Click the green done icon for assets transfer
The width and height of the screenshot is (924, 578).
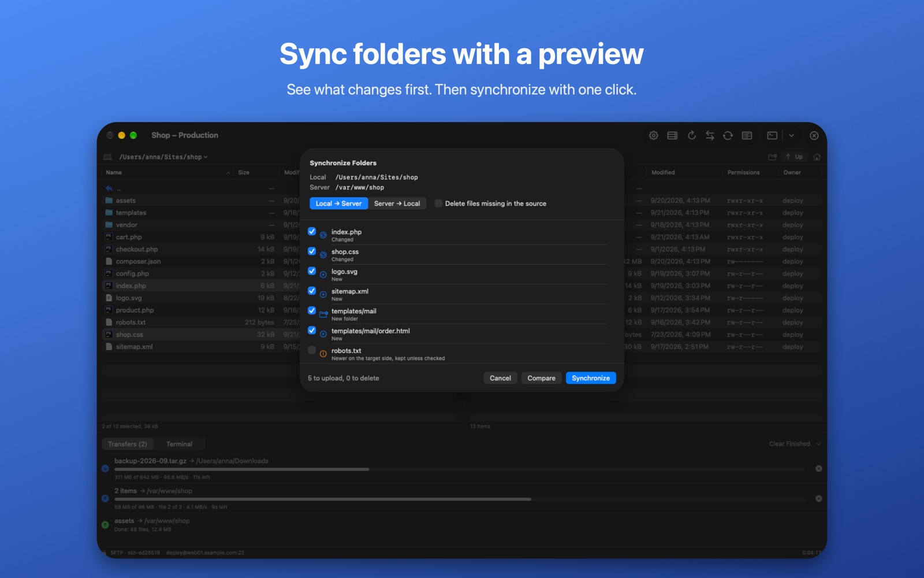pyautogui.click(x=105, y=525)
